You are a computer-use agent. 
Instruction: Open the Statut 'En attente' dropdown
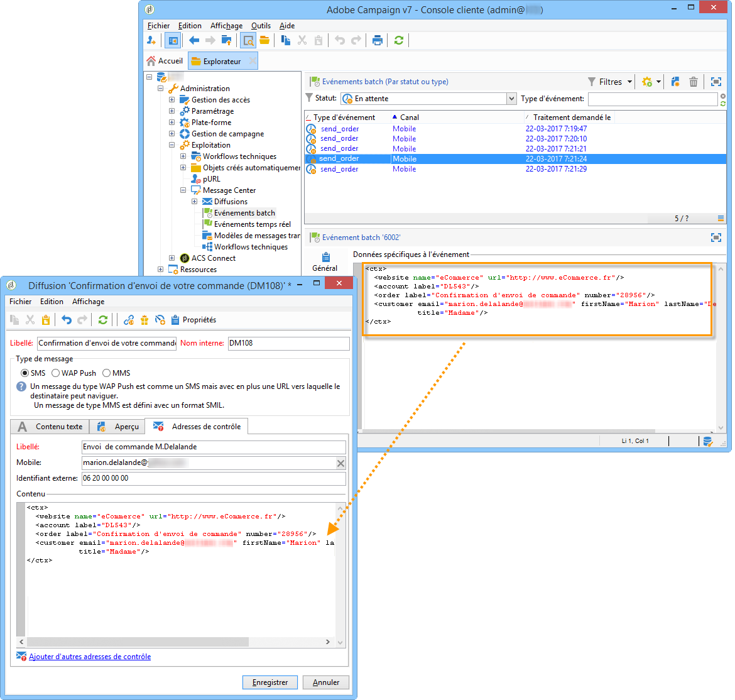[511, 99]
